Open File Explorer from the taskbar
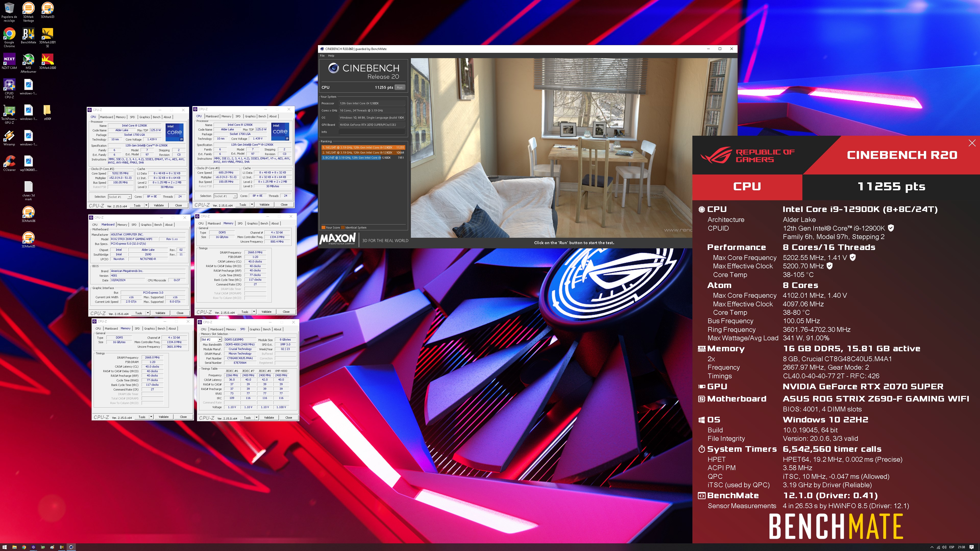This screenshot has width=980, height=551. (x=15, y=547)
